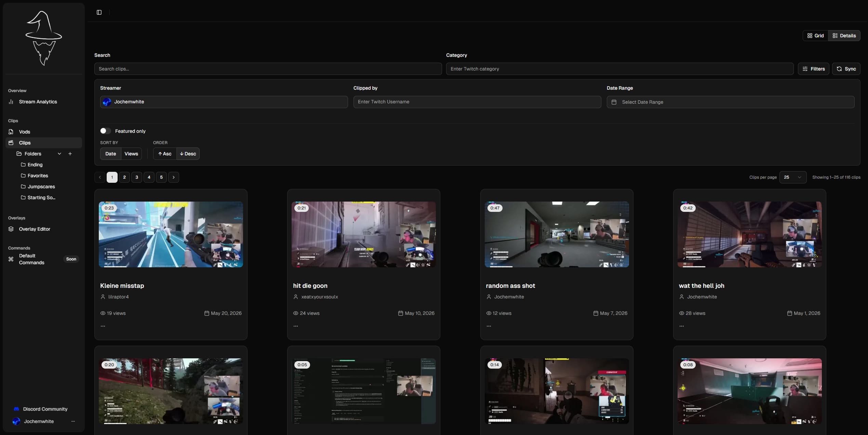Open the Select Date Range picker
Image resolution: width=868 pixels, height=435 pixels.
[x=730, y=102]
